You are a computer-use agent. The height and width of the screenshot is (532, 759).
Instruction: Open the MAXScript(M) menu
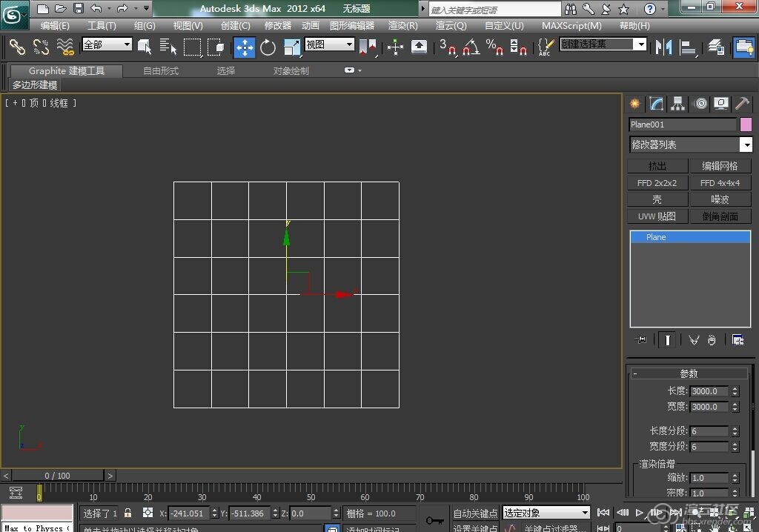click(x=571, y=26)
